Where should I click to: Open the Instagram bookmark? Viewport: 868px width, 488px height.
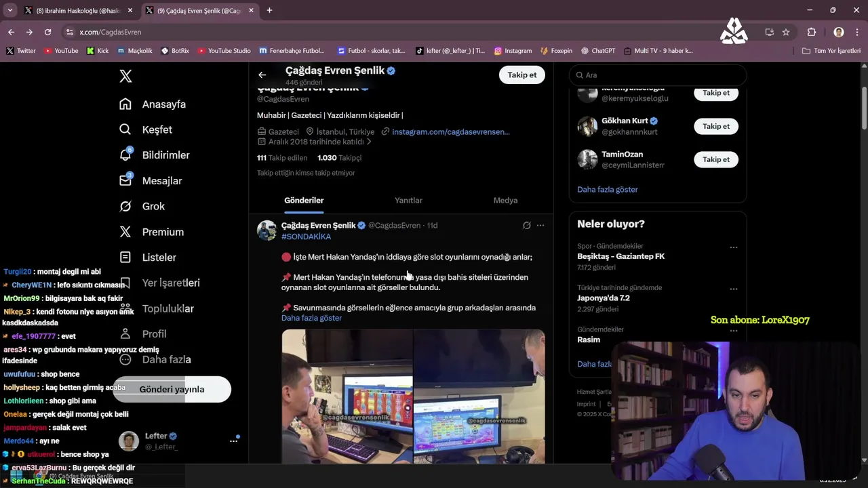(513, 51)
